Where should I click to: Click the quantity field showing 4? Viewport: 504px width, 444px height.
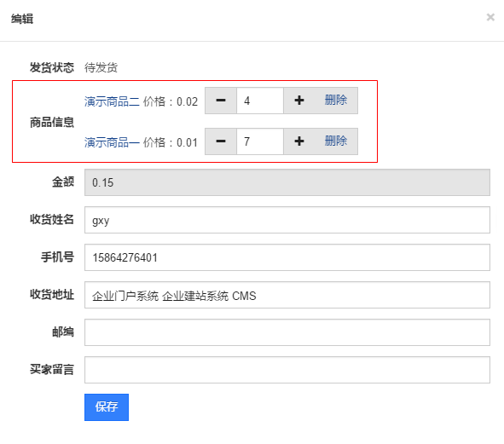(260, 101)
